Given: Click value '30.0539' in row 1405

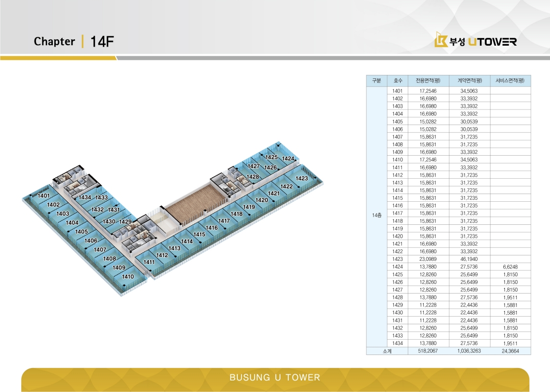Looking at the screenshot, I should [x=469, y=122].
